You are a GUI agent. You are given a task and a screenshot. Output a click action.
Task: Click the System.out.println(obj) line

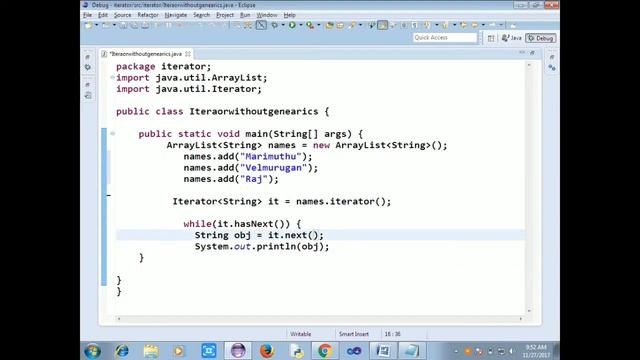(262, 247)
